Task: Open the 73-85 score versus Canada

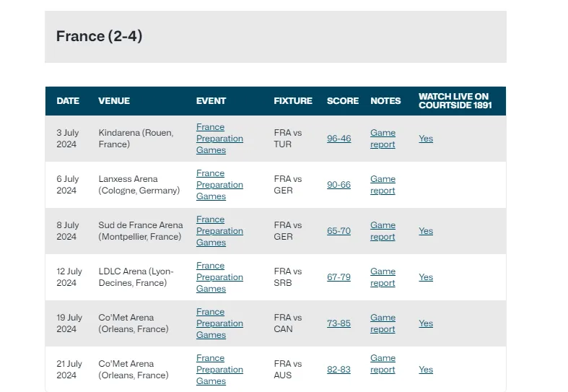Action: [338, 323]
